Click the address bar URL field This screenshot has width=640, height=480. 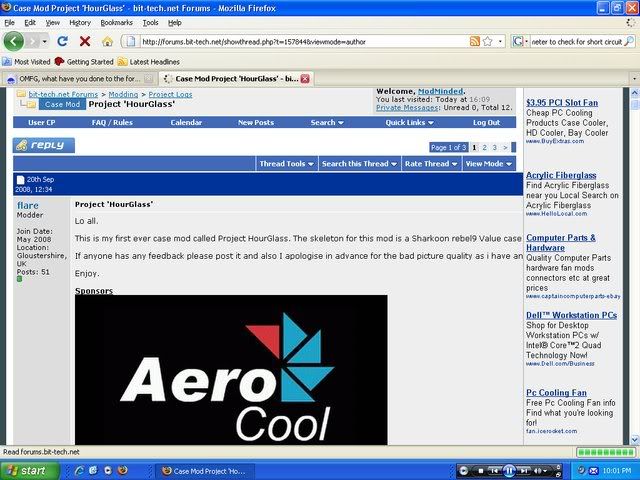[304, 42]
